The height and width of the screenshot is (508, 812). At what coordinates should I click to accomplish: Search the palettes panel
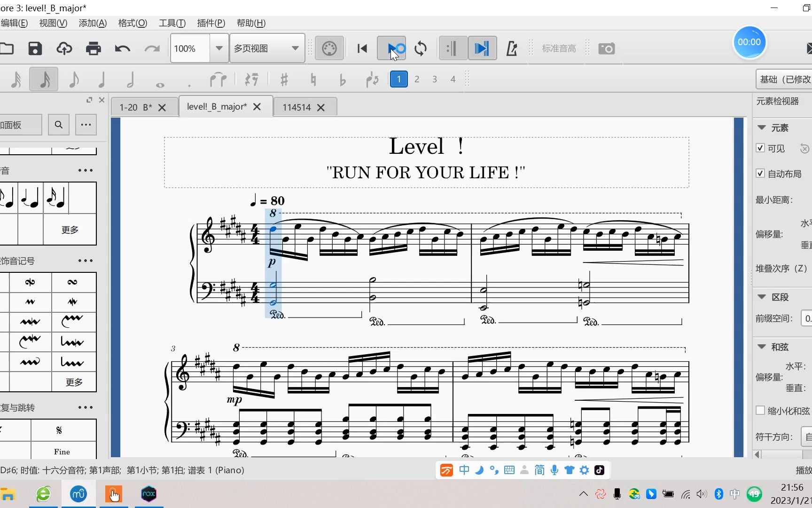tap(59, 125)
